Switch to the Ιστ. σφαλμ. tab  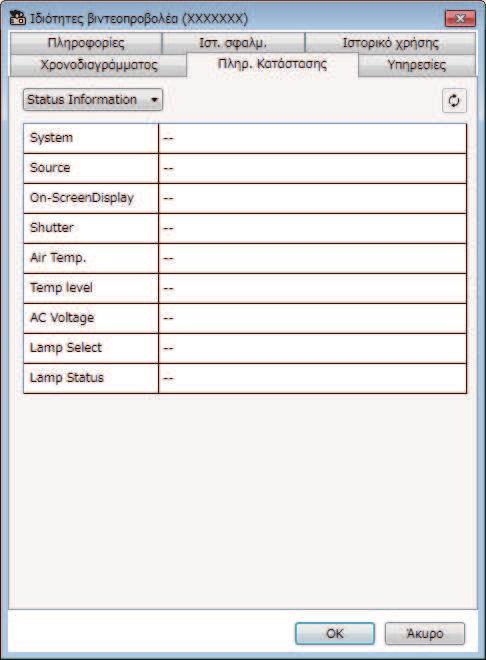tap(233, 43)
